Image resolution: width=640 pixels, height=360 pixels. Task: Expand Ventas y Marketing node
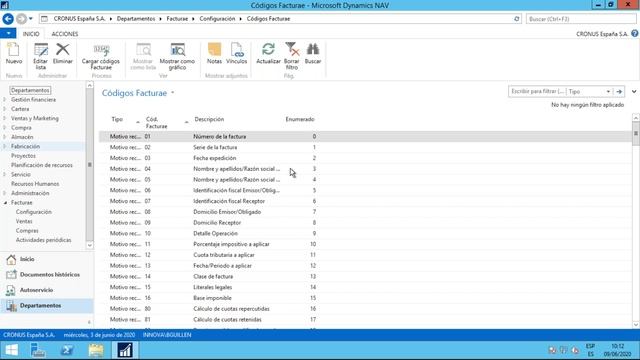pyautogui.click(x=4, y=118)
